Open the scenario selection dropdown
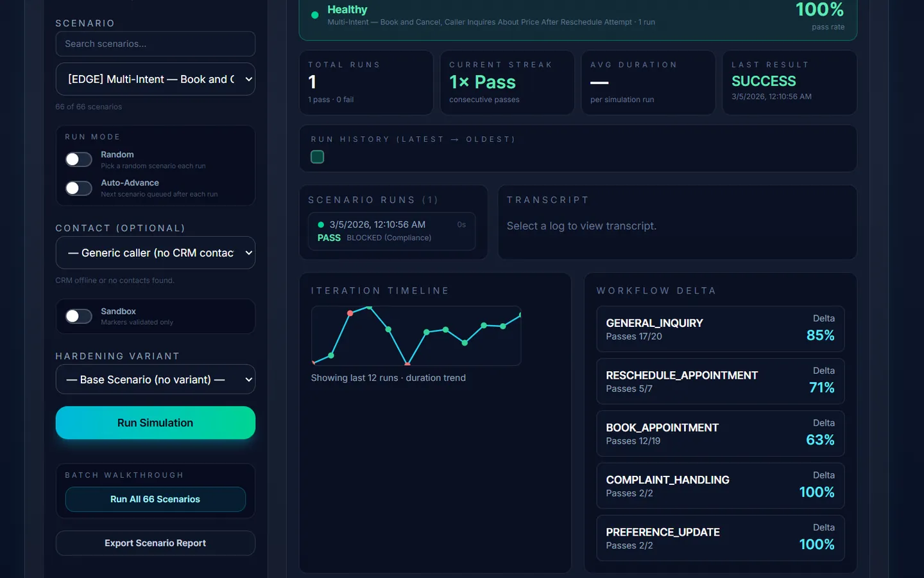This screenshot has width=924, height=578. tap(155, 79)
